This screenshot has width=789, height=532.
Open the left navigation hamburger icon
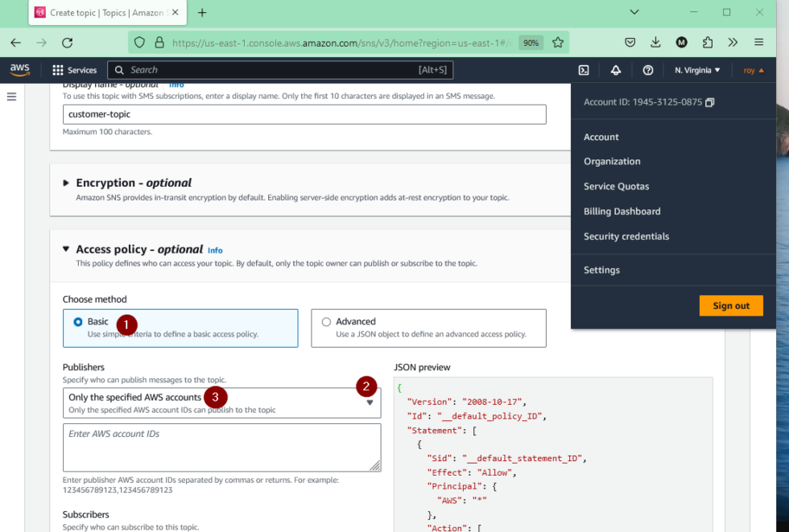point(11,96)
